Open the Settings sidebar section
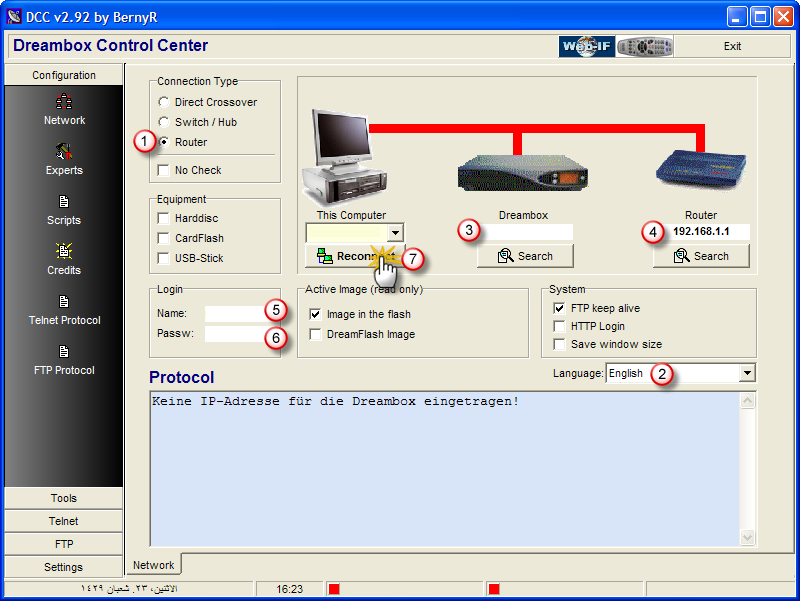The height and width of the screenshot is (601, 800). click(64, 567)
